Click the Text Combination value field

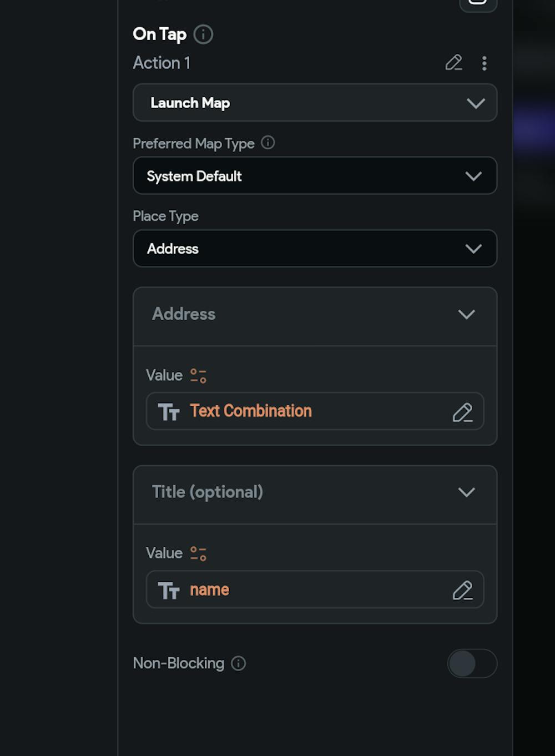coord(300,411)
